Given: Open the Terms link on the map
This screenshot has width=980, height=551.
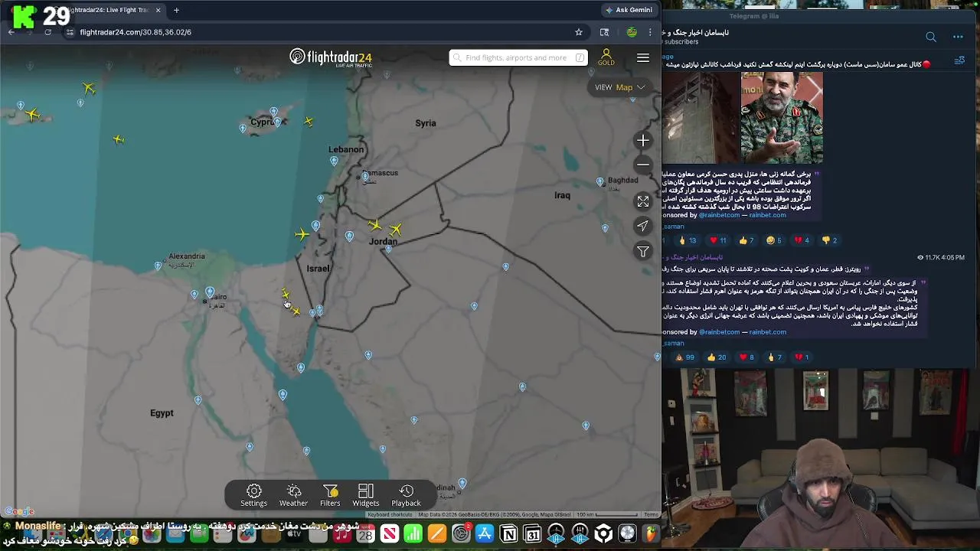Looking at the screenshot, I should [651, 515].
